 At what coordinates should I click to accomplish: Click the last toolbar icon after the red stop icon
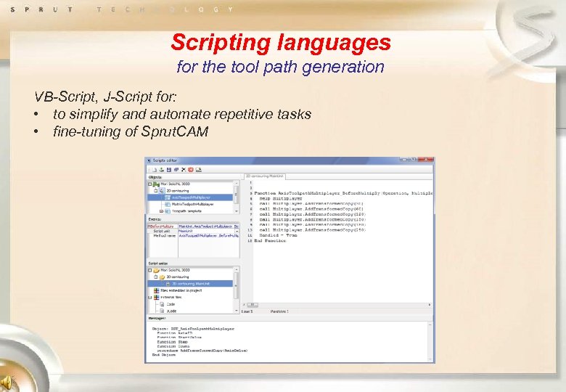(x=199, y=170)
